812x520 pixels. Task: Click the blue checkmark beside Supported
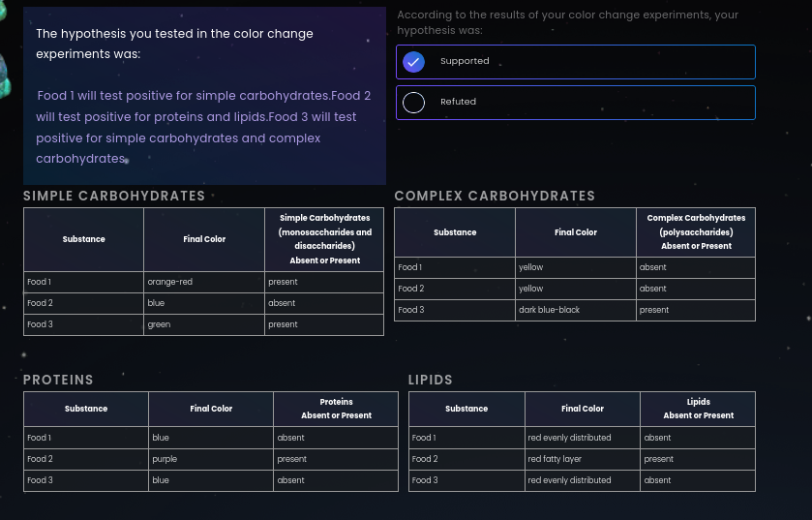coord(413,62)
